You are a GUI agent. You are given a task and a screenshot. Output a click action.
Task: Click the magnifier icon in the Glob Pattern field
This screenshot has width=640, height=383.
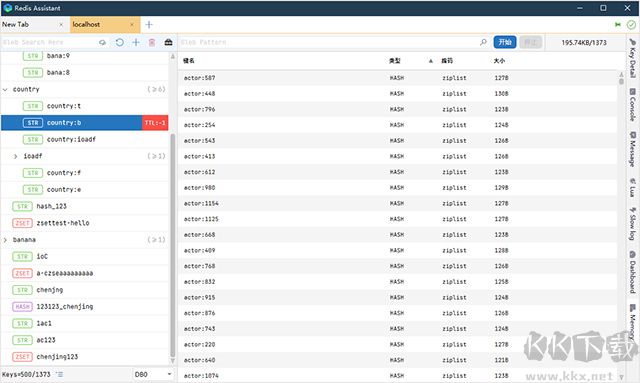point(483,42)
